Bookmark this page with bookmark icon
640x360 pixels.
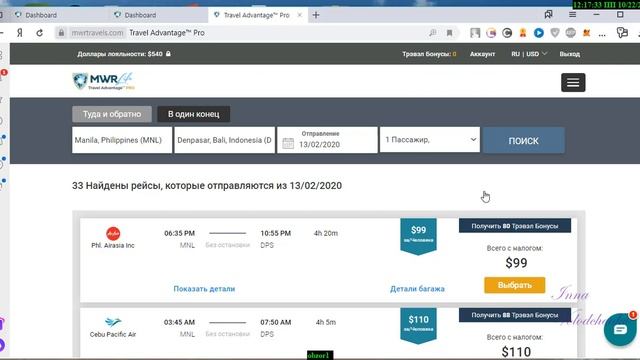pos(449,33)
